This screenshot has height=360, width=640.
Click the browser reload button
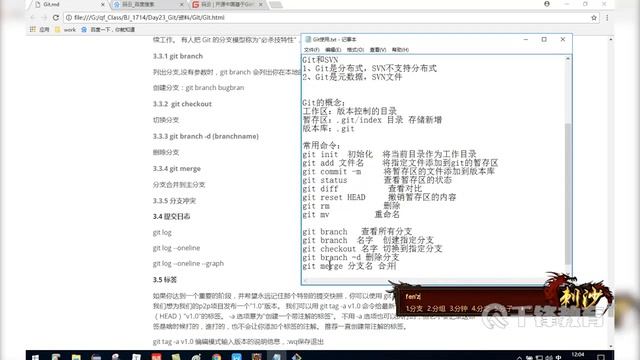pyautogui.click(x=56, y=18)
